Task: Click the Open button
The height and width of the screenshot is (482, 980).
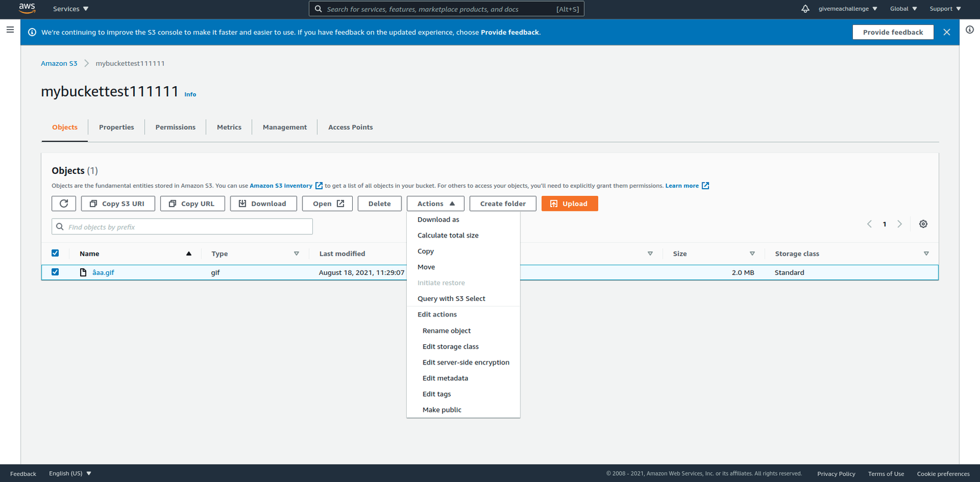Action: pos(327,204)
